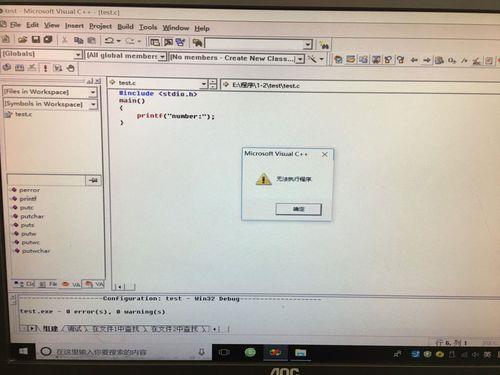
Task: Open the Symbols in Workspace dropdown
Action: point(93,104)
